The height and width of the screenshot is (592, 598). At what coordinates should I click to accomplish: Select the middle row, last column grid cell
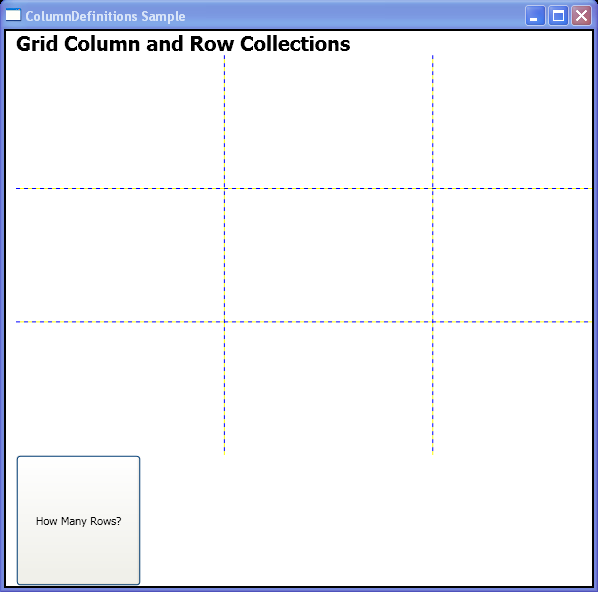(x=512, y=255)
